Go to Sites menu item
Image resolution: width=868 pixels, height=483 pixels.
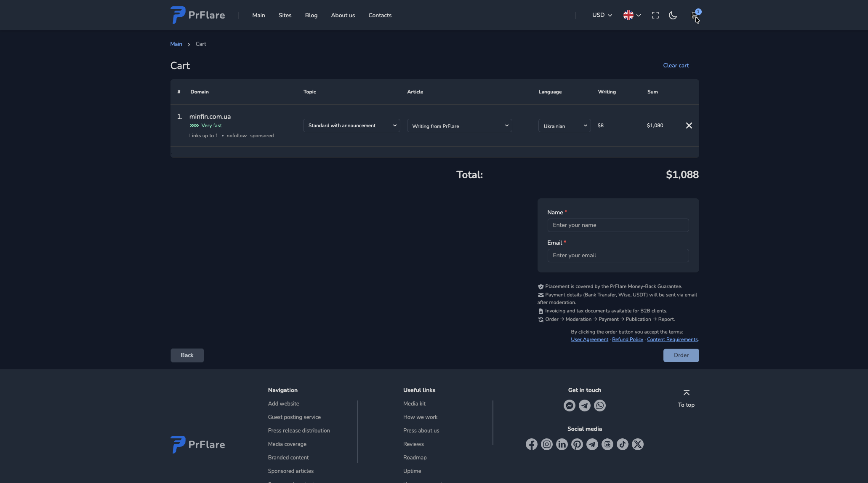[285, 16]
